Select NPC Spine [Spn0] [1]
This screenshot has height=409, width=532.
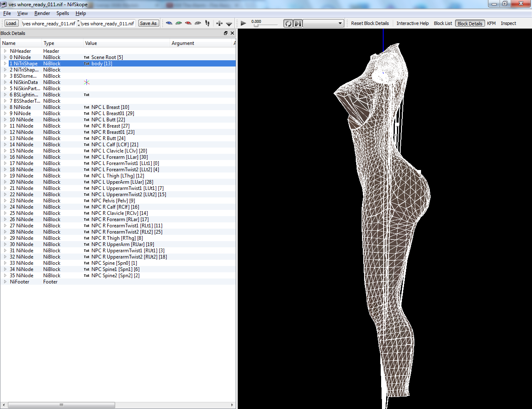[114, 263]
